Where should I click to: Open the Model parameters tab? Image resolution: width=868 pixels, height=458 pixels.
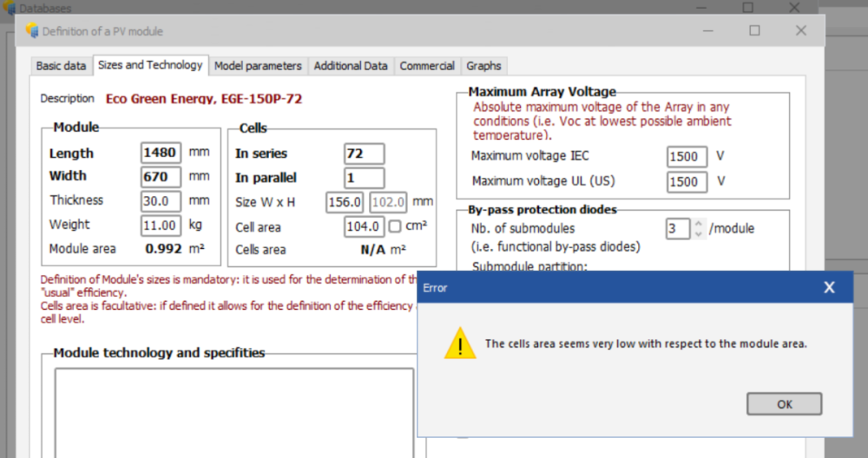tap(258, 66)
